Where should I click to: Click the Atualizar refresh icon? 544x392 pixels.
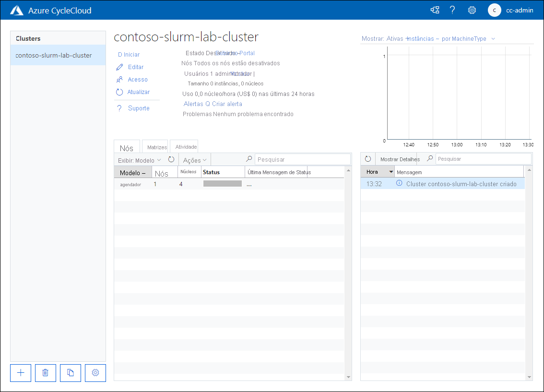point(119,92)
